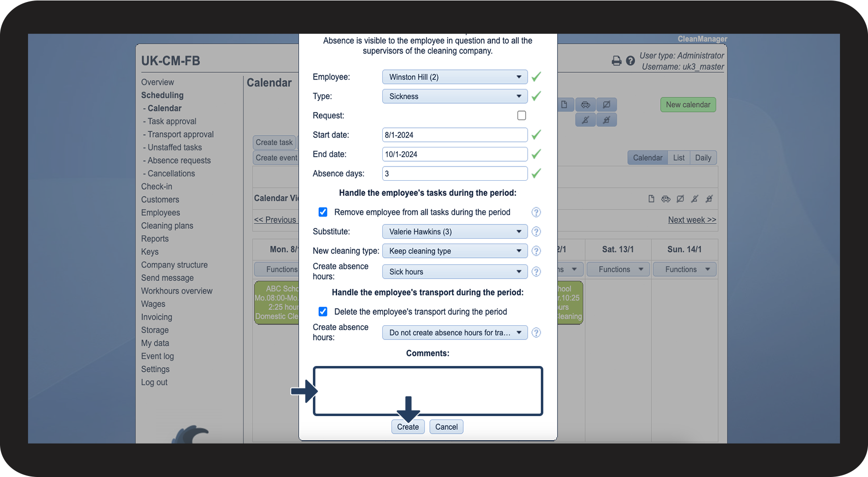Click the crossed-out square icon in Calendar View row
The width and height of the screenshot is (868, 477).
680,199
